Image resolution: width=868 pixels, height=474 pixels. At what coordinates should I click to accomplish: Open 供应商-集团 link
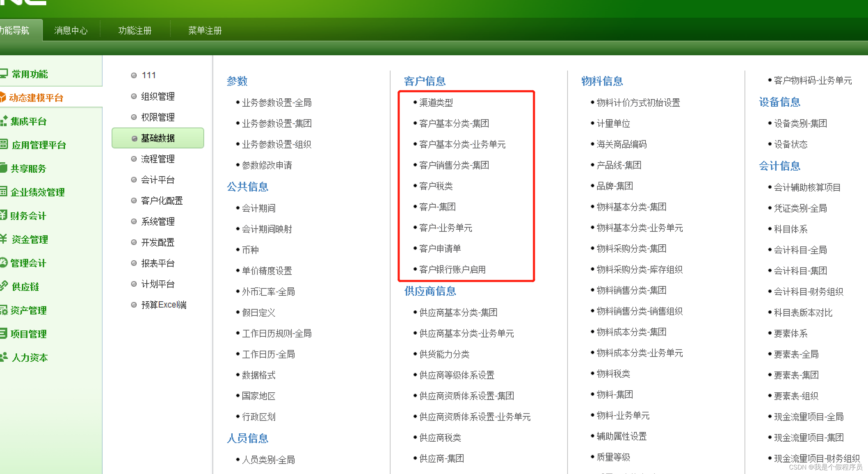pos(442,458)
